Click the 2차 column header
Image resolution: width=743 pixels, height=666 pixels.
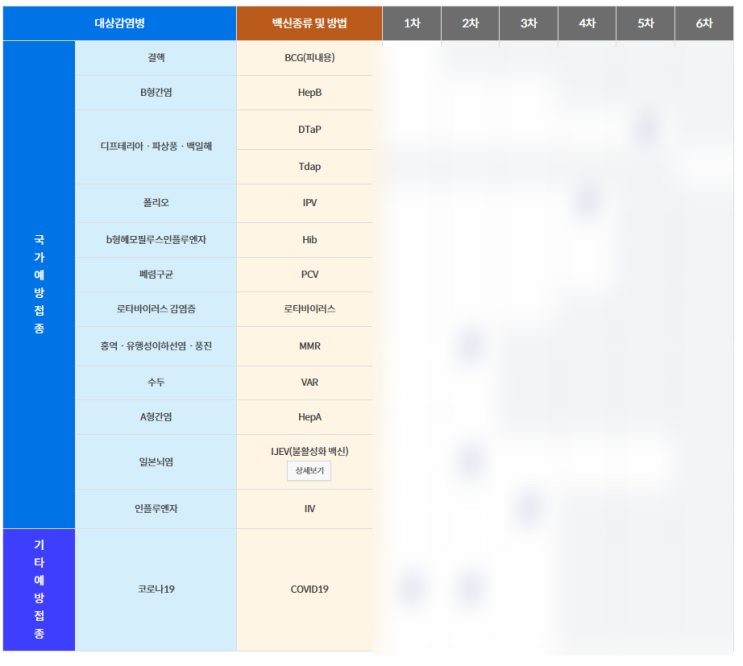(x=470, y=23)
